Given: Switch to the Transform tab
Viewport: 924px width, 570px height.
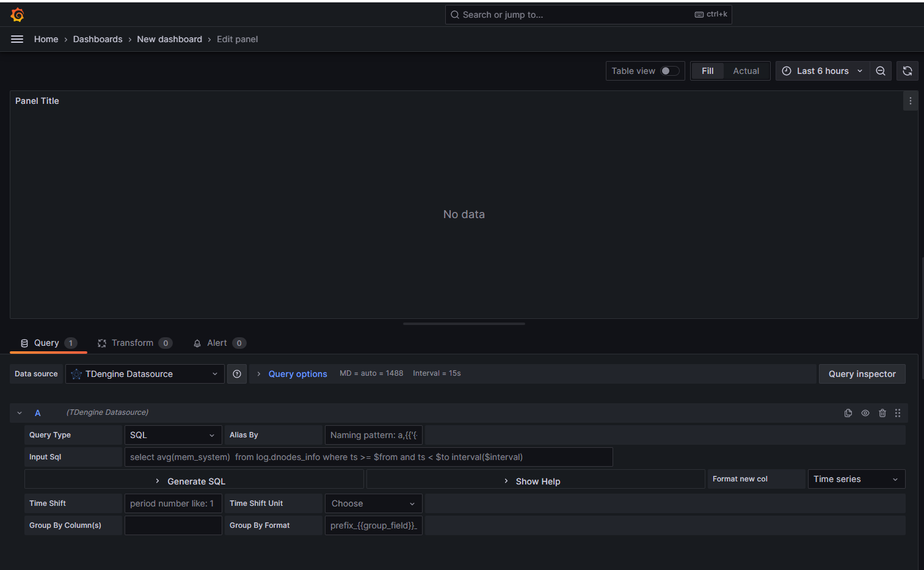Looking at the screenshot, I should (x=134, y=343).
